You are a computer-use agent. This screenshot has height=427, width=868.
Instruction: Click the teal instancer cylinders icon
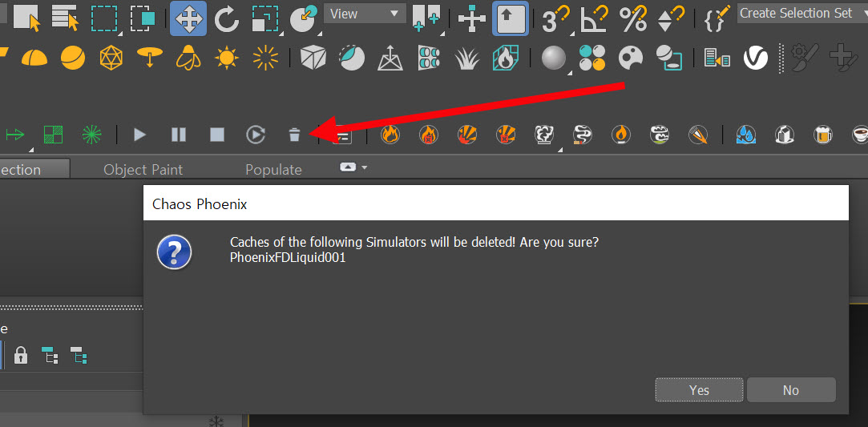(x=429, y=58)
